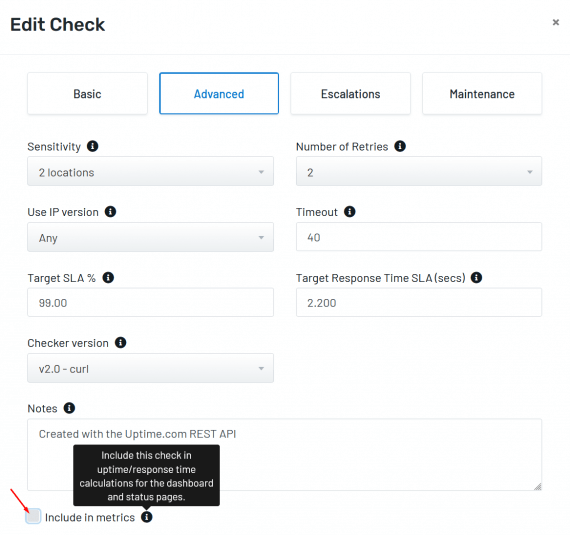Image resolution: width=570 pixels, height=535 pixels.
Task: Open the Number of Retries dropdown
Action: click(x=419, y=171)
